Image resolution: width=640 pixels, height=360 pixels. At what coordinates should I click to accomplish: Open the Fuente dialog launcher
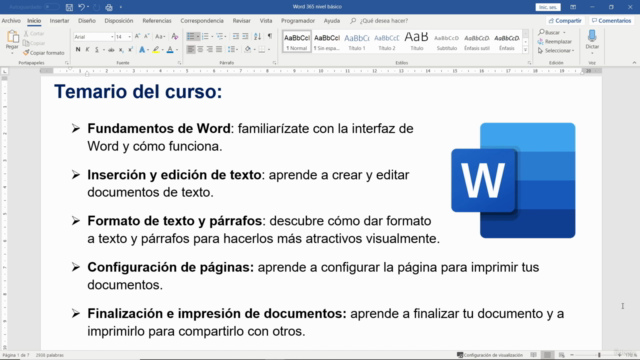click(179, 63)
